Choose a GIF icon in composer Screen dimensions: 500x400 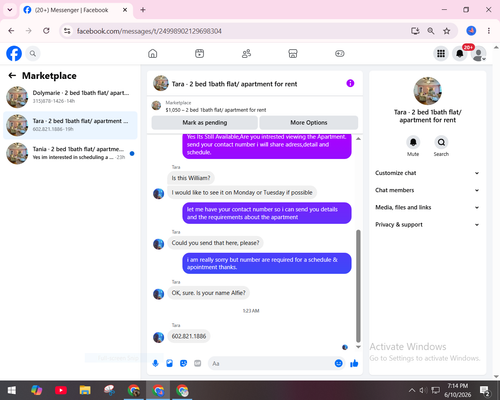click(x=198, y=363)
